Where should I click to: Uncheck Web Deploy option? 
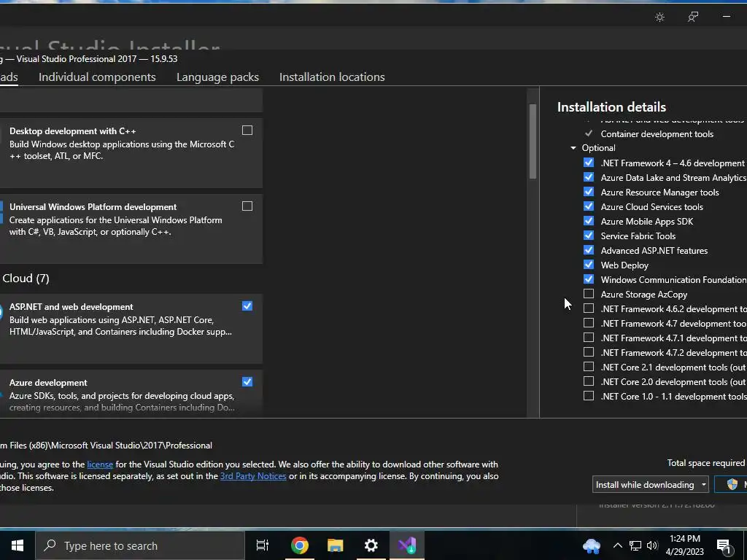[x=589, y=265]
